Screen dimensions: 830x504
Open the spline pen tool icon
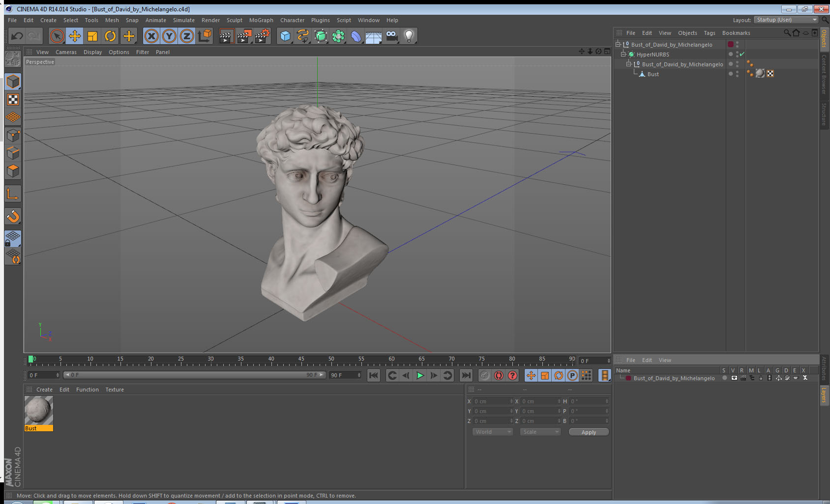[x=303, y=36]
